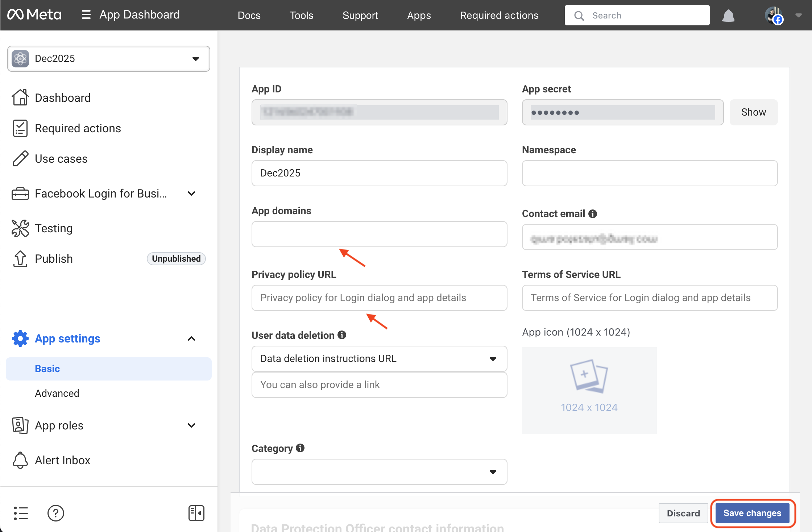The image size is (812, 532).
Task: Show the App secret
Action: [753, 112]
